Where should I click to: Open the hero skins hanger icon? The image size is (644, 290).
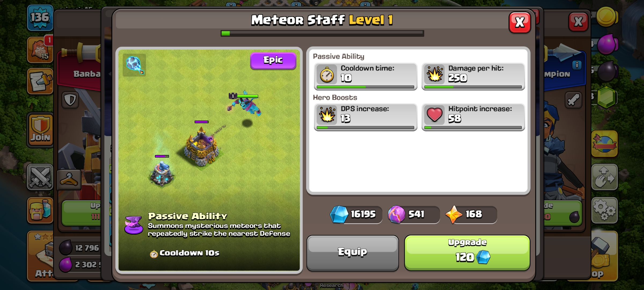[69, 179]
